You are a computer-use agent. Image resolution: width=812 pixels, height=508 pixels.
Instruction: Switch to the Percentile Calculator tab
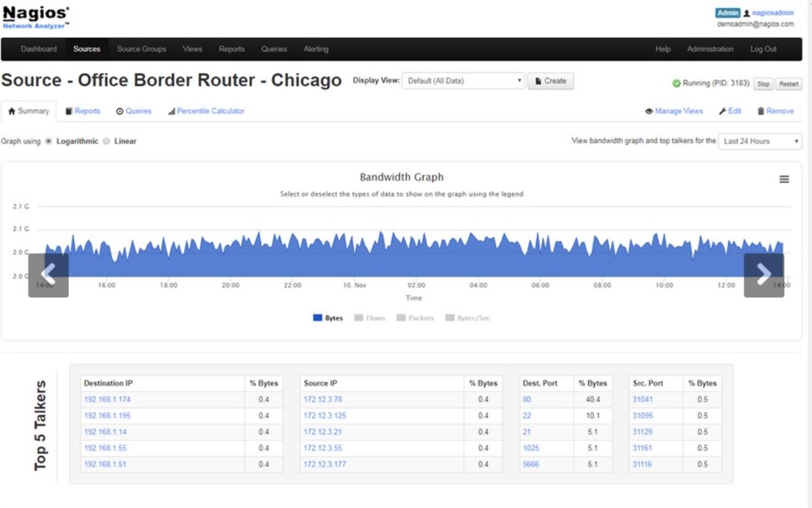tap(206, 111)
